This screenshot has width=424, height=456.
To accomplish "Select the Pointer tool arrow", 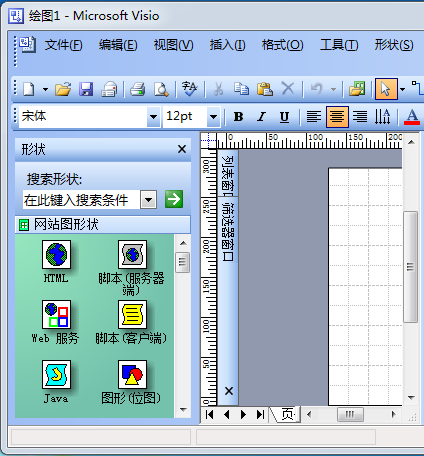I will pyautogui.click(x=386, y=89).
